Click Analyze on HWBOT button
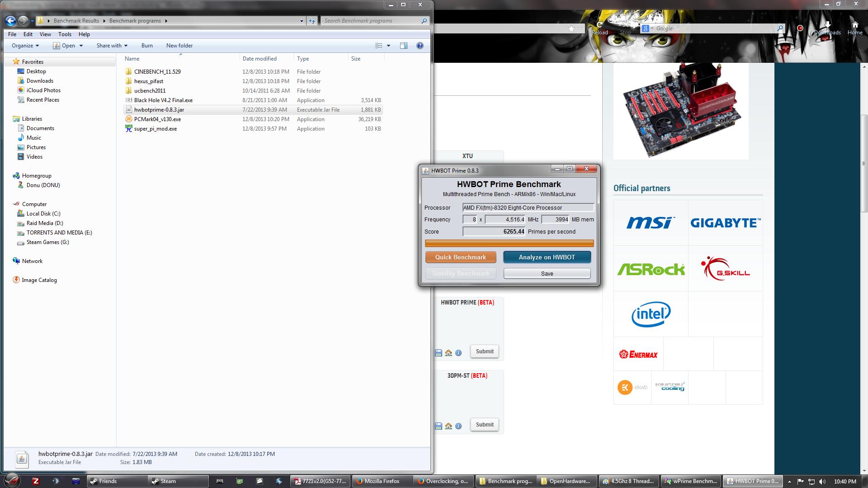 547,257
